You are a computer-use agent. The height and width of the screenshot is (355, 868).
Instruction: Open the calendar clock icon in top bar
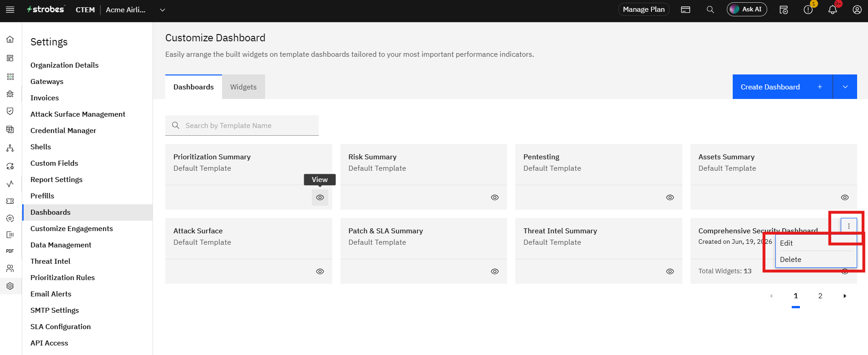coord(784,10)
